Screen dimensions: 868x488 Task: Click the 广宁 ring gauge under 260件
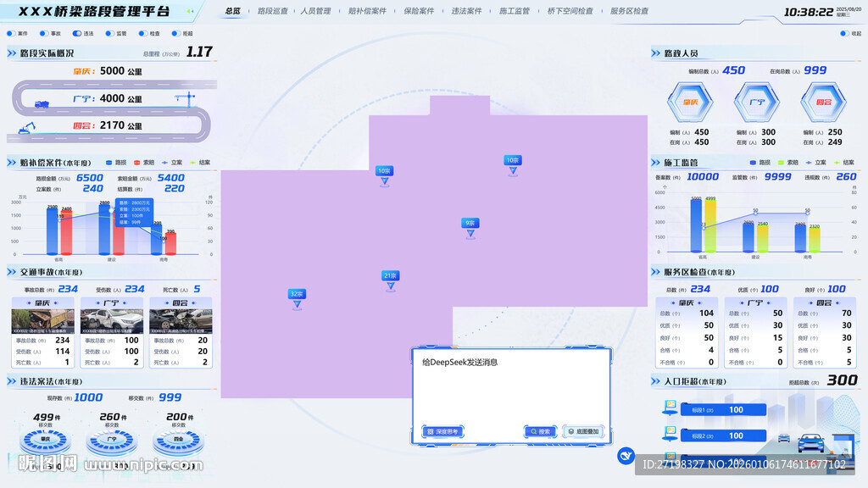coord(112,441)
